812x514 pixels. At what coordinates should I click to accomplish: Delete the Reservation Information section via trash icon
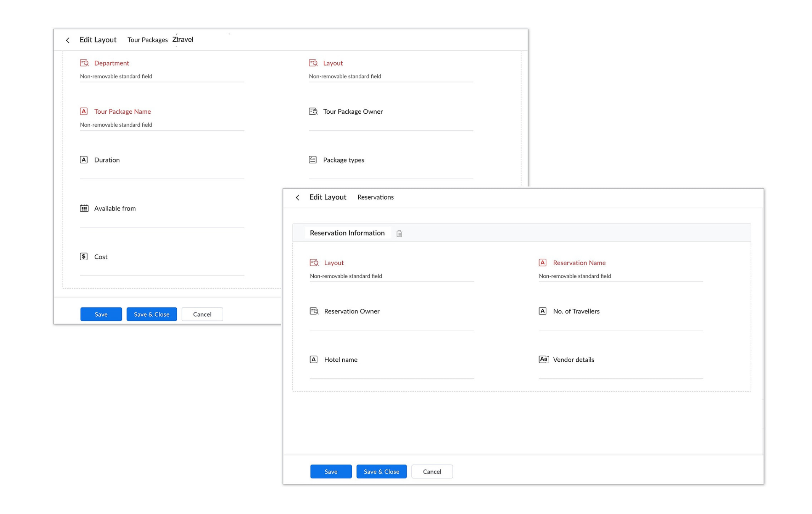pyautogui.click(x=399, y=233)
